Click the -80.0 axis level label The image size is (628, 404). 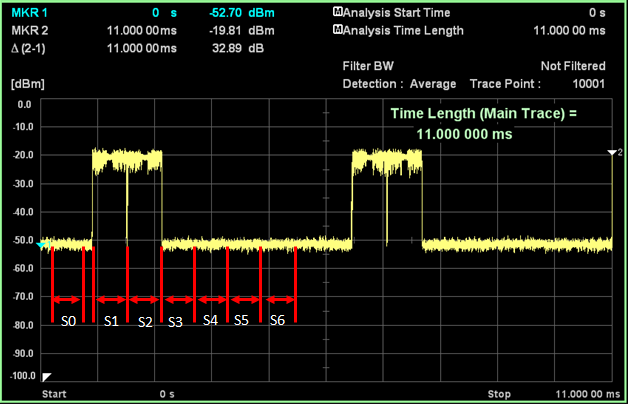[x=22, y=326]
